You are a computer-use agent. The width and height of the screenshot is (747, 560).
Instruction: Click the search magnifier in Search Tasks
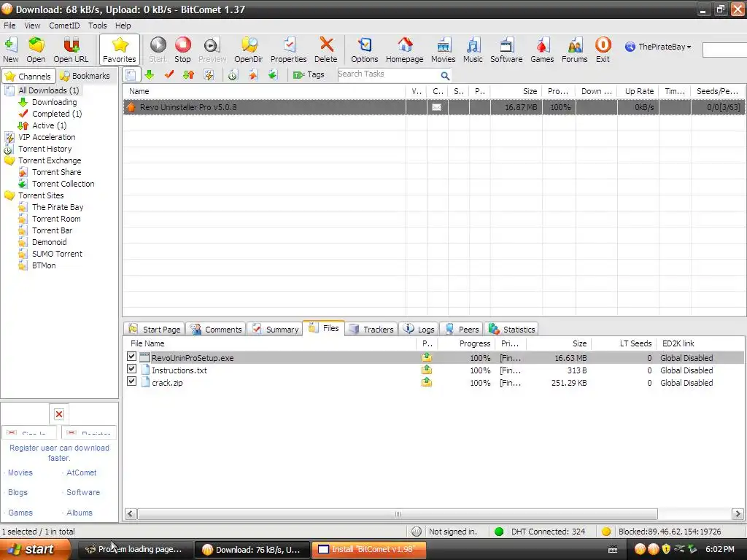(445, 75)
